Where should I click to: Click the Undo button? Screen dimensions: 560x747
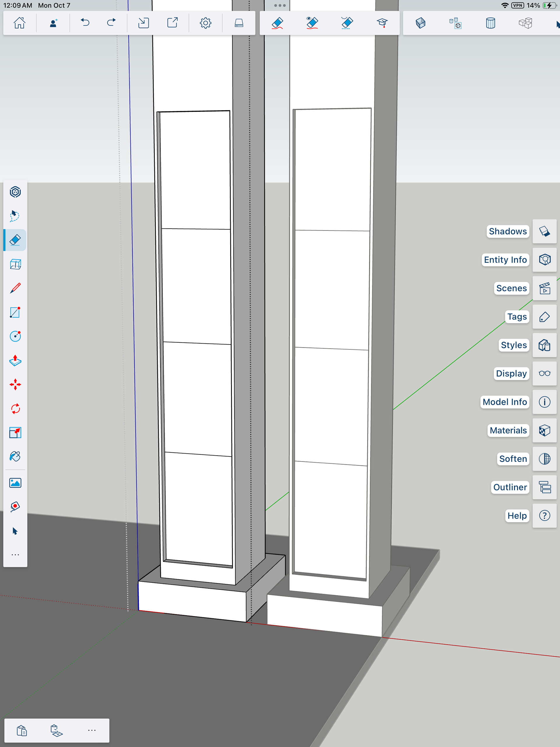point(85,23)
